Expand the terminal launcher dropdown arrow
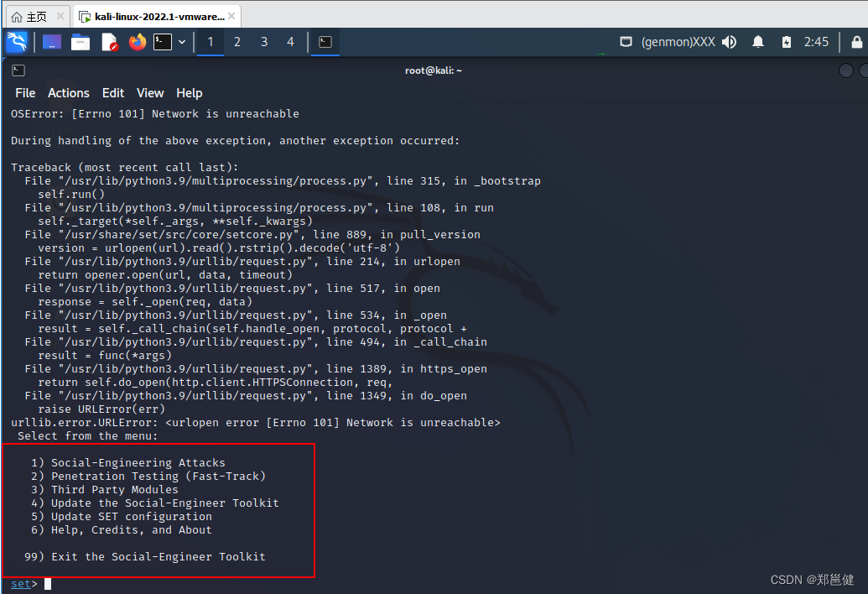Viewport: 868px width, 594px height. [182, 42]
